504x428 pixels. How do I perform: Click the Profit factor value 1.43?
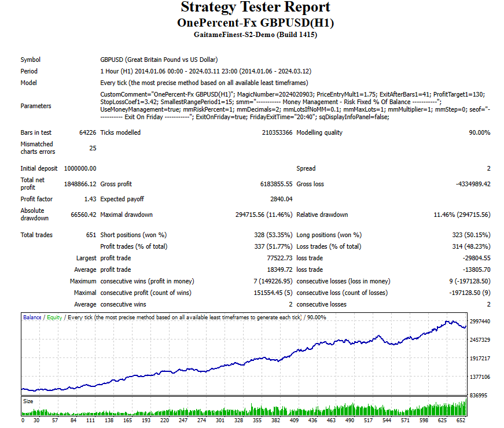pyautogui.click(x=90, y=199)
